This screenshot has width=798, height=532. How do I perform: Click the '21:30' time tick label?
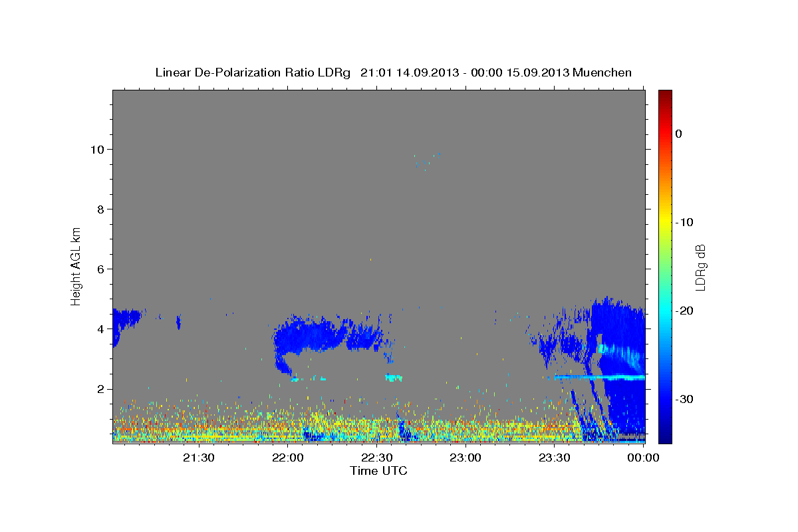(x=199, y=458)
